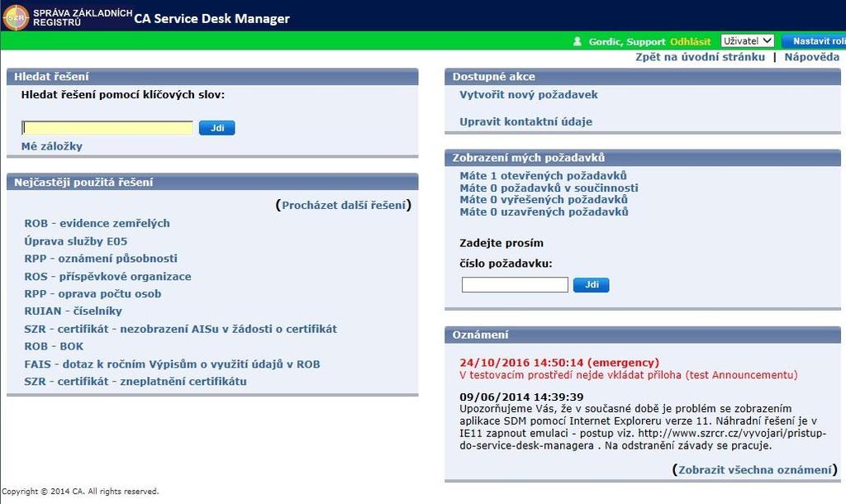Open solution ROS - příspěvkové organizace
Viewport: 846px width, 504px height.
tap(108, 276)
